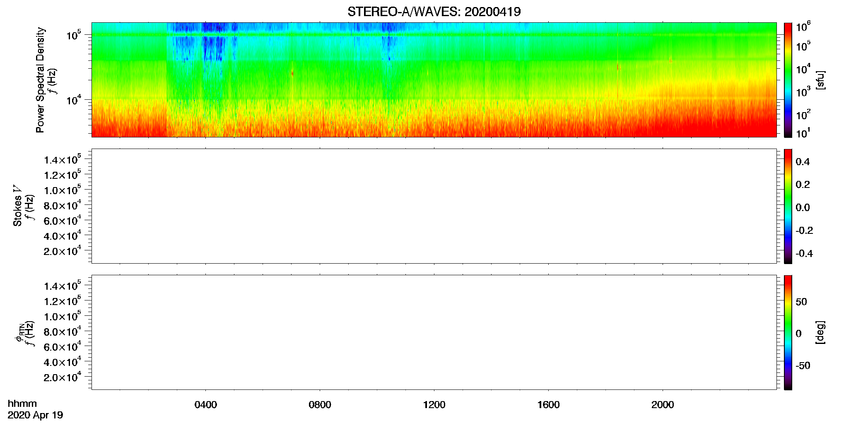Screen dimensions: 868x447
Task: Click the Stokes V axis label
Action: click(x=17, y=206)
